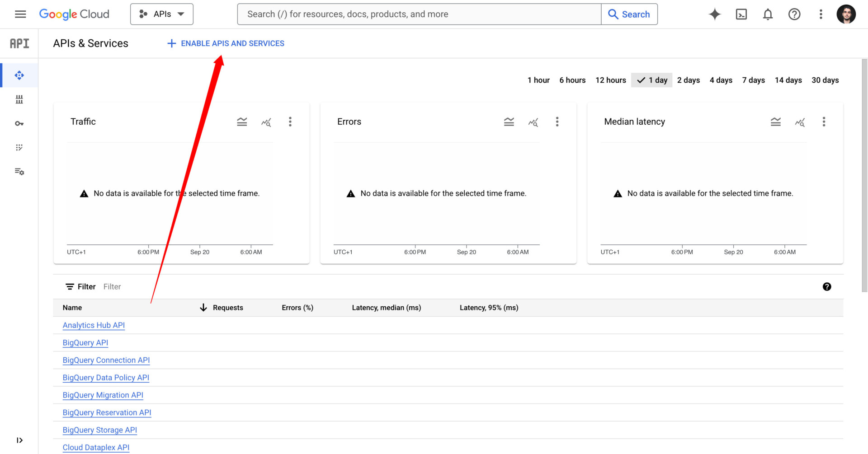Screen dimensions: 868x454
Task: Open Credentials key icon in sidebar
Action: click(19, 123)
